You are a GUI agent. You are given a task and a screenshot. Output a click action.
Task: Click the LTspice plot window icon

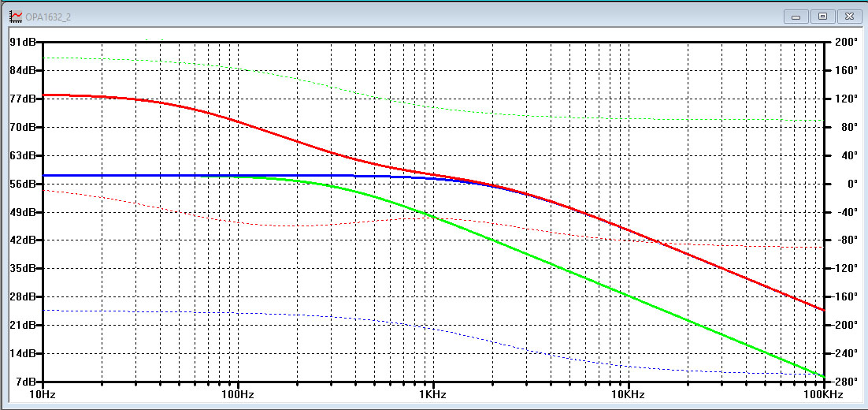click(16, 16)
